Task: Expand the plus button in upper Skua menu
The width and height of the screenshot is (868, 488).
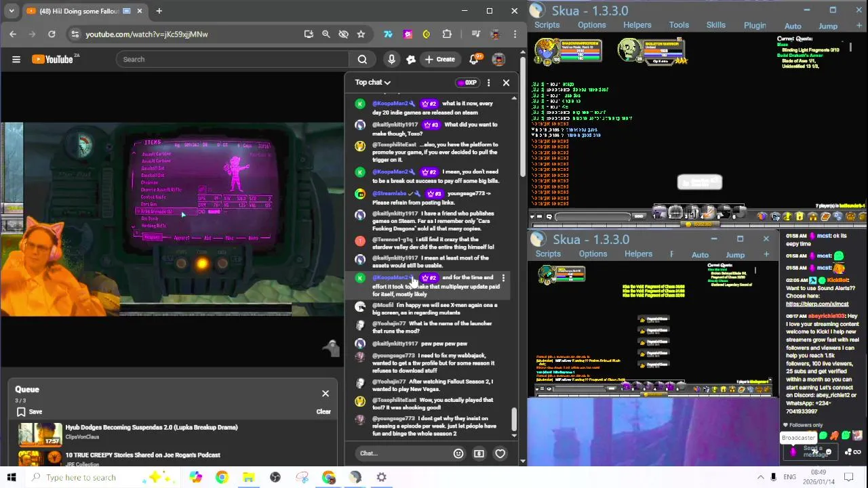Action: tap(860, 26)
